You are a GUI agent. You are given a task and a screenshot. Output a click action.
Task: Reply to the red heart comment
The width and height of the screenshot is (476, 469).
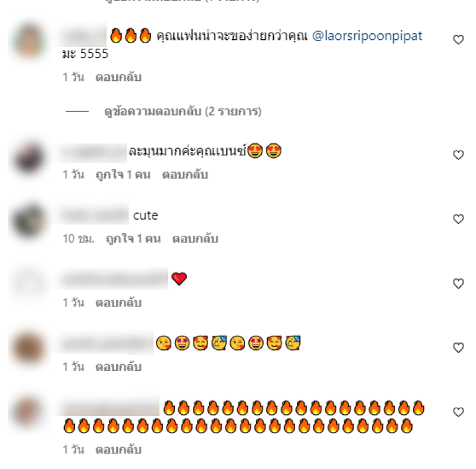pos(118,303)
